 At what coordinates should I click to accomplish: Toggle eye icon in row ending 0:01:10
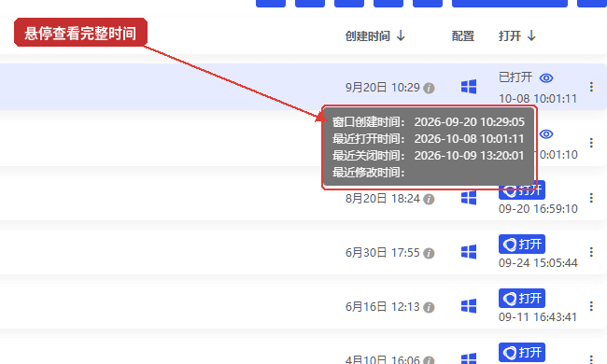546,133
